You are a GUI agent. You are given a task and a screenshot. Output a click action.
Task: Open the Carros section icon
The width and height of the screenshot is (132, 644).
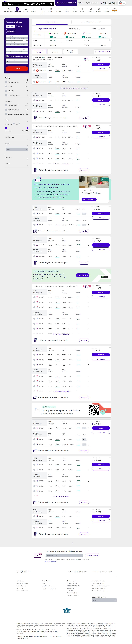pyautogui.click(x=67, y=9)
